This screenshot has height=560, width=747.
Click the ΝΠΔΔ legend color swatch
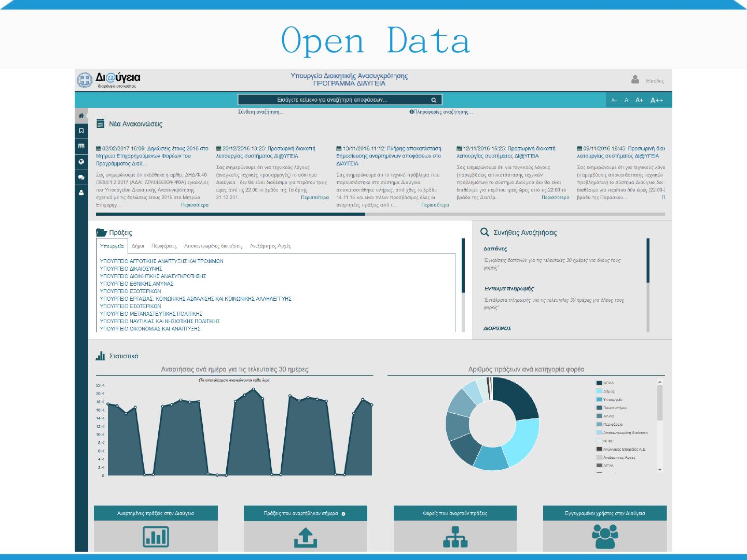tap(599, 383)
